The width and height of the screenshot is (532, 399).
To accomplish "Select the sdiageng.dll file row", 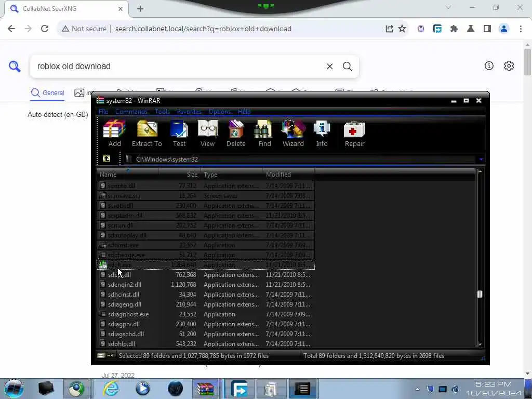I will click(x=206, y=304).
